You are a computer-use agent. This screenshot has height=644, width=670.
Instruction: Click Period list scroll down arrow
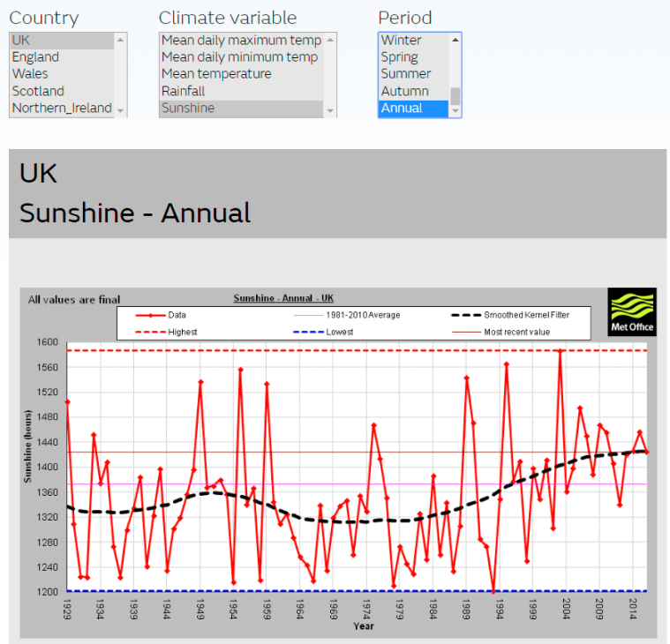coord(455,111)
